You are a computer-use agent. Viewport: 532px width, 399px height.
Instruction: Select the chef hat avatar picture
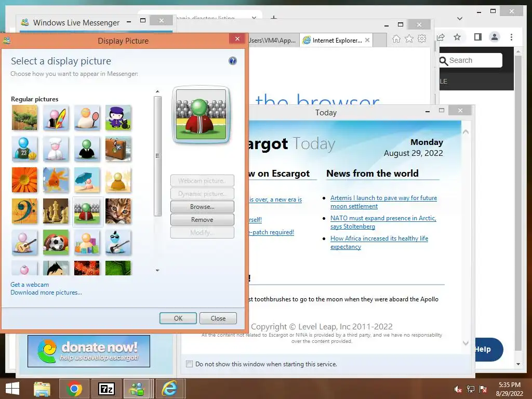pyautogui.click(x=56, y=149)
